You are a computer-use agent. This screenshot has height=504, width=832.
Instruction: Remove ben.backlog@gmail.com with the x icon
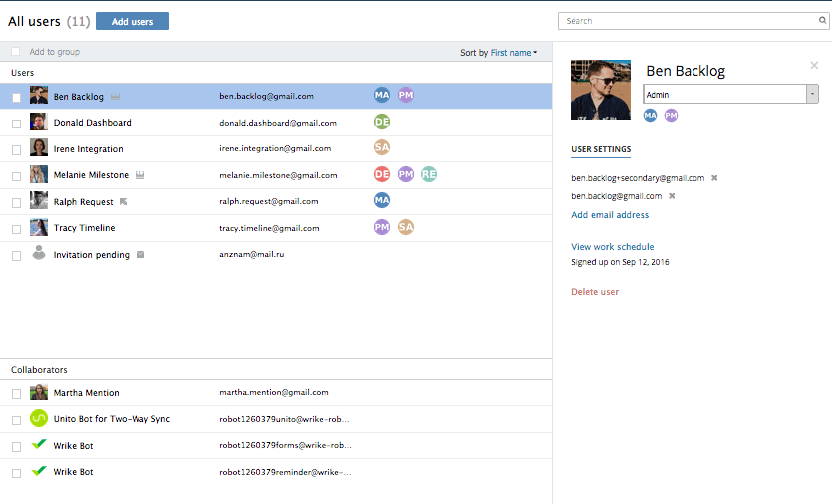coord(672,196)
